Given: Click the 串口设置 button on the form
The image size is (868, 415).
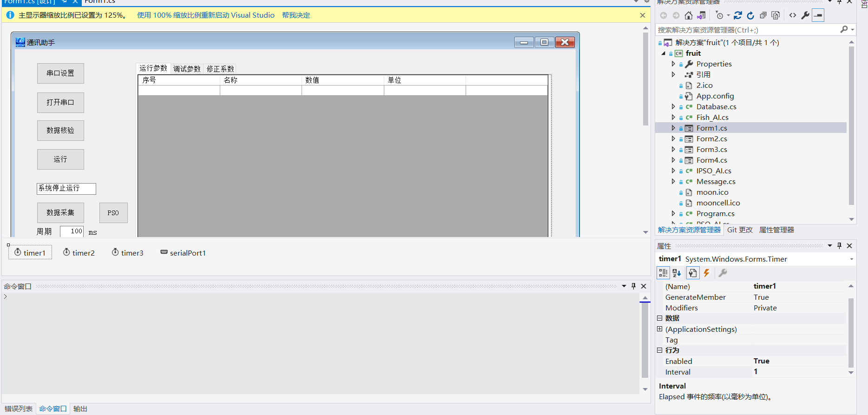Looking at the screenshot, I should click(x=60, y=73).
